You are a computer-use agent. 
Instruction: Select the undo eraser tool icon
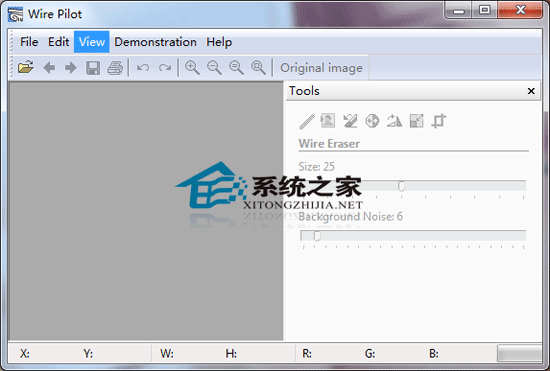(350, 121)
